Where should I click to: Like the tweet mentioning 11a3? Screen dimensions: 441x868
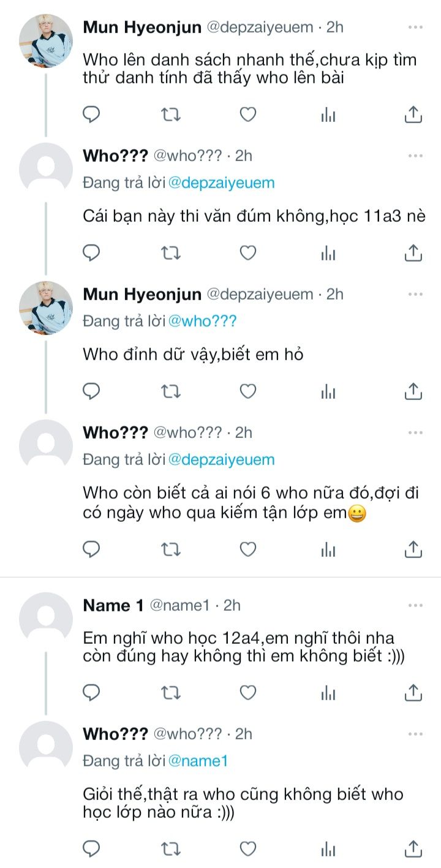click(x=247, y=252)
